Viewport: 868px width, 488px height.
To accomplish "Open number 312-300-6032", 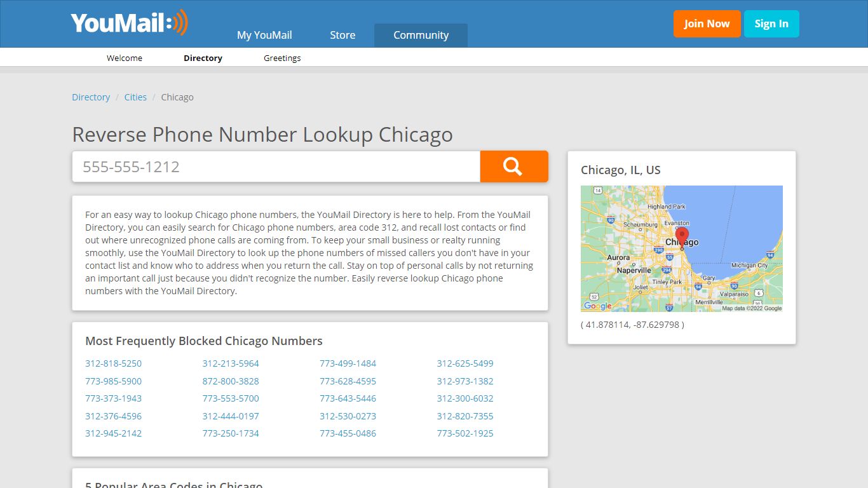I will coord(465,398).
